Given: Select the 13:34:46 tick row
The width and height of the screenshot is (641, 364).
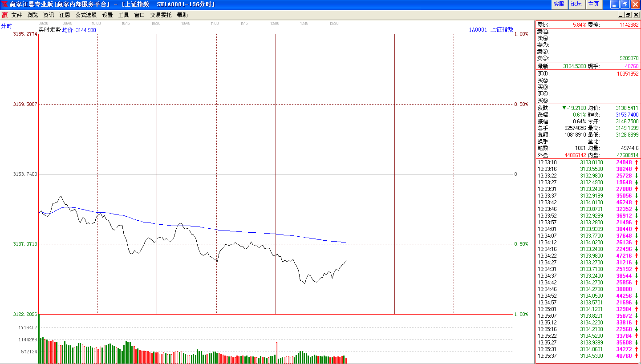Looking at the screenshot, I should (x=588, y=289).
